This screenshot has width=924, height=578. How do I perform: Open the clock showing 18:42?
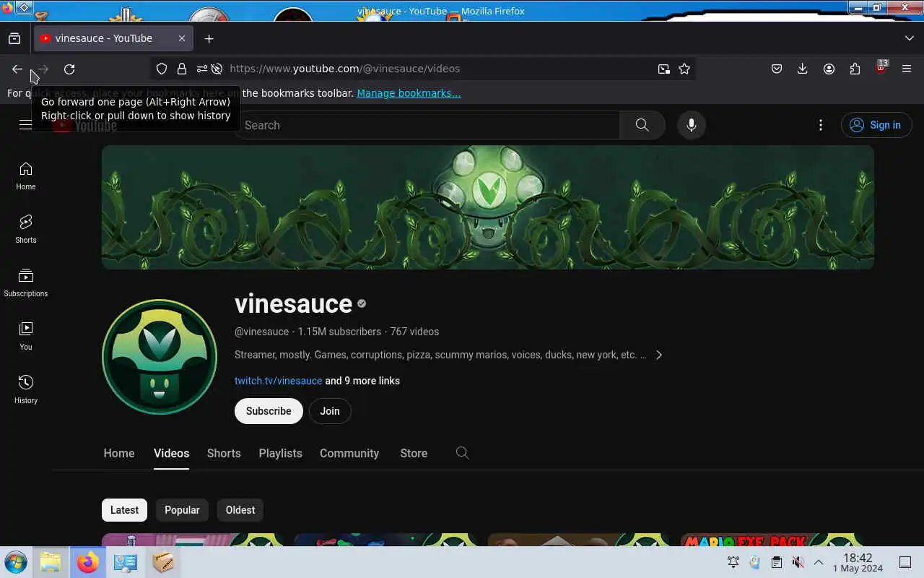858,562
